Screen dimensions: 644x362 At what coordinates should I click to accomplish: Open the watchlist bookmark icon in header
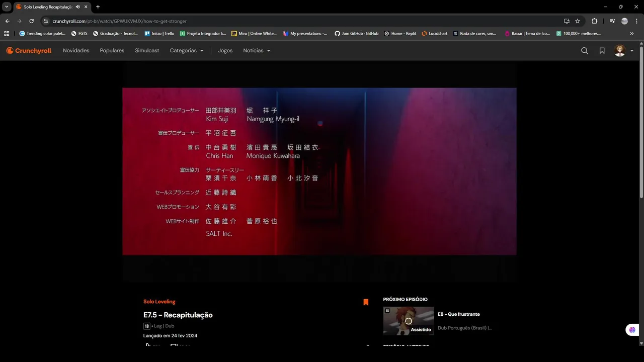pos(602,51)
